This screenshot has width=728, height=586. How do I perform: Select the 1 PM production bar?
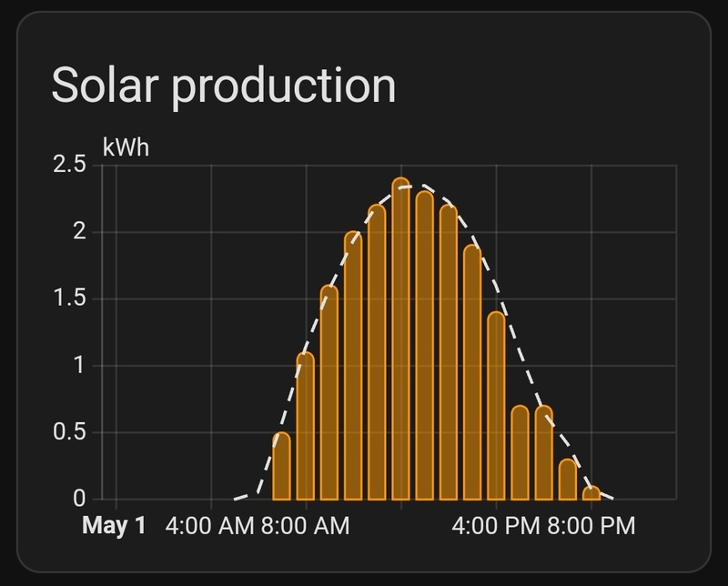tap(424, 346)
